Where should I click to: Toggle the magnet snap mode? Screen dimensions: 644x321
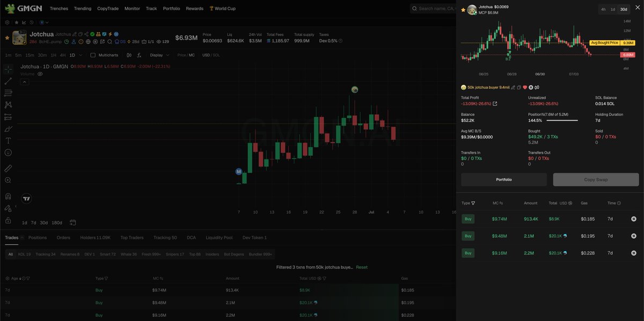pyautogui.click(x=8, y=196)
